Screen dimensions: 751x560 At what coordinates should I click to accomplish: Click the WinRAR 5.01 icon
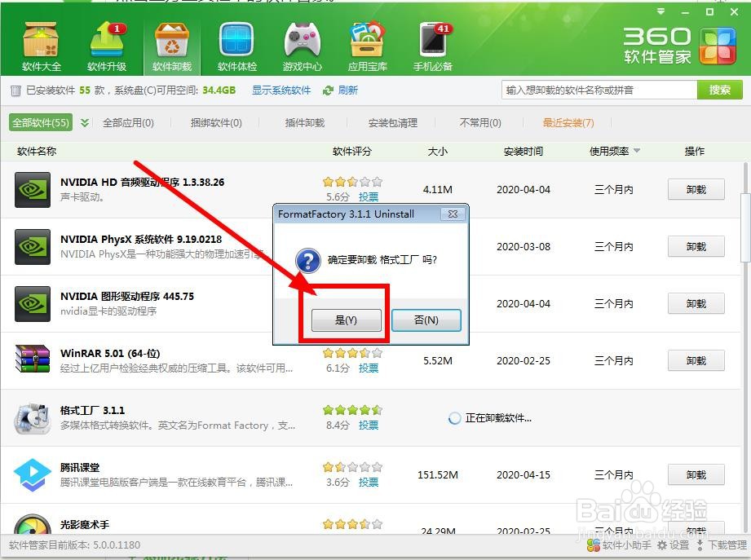33,359
